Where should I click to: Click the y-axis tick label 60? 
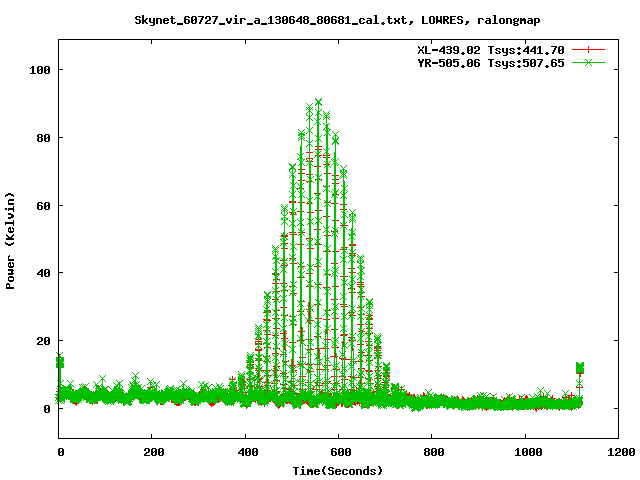tap(43, 206)
